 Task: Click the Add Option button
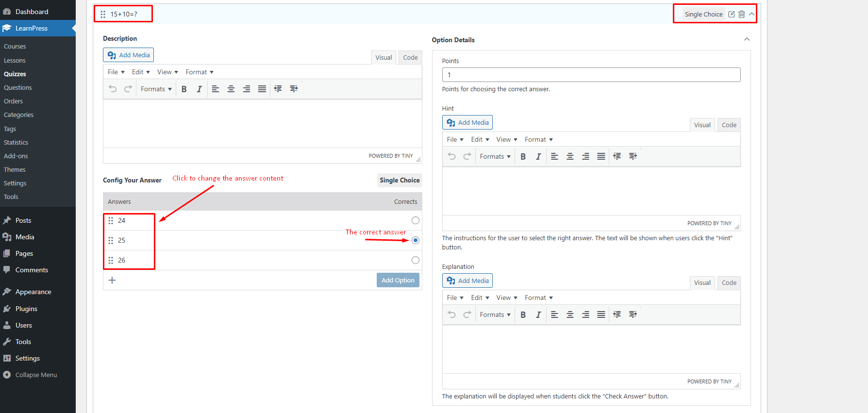398,280
